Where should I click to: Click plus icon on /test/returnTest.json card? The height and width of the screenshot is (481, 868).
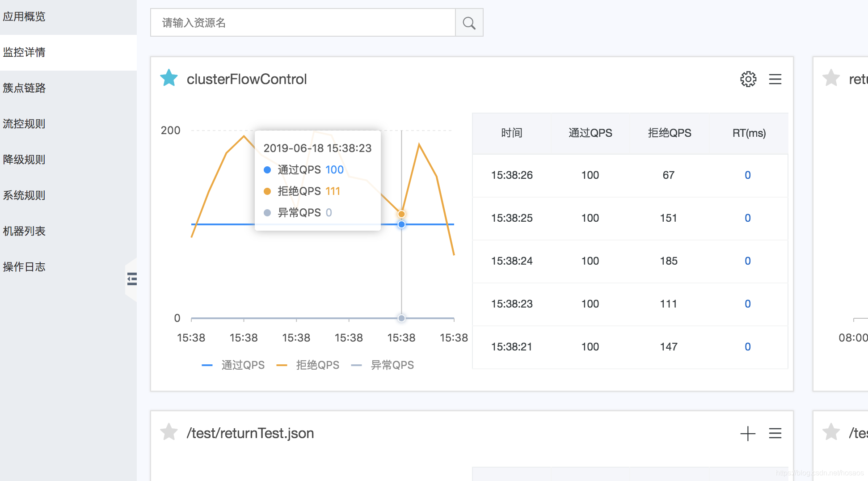(x=748, y=433)
